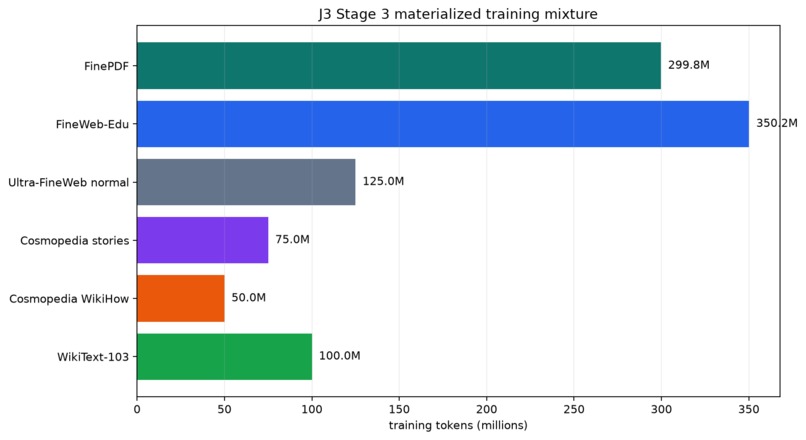Click the x-axis tick label '100'
The width and height of the screenshot is (806, 440).
(312, 409)
